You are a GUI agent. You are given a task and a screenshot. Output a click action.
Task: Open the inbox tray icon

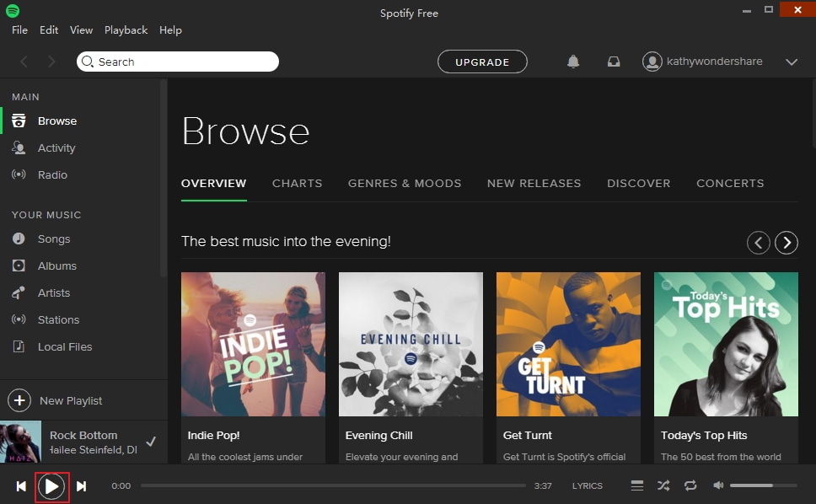[x=614, y=62]
